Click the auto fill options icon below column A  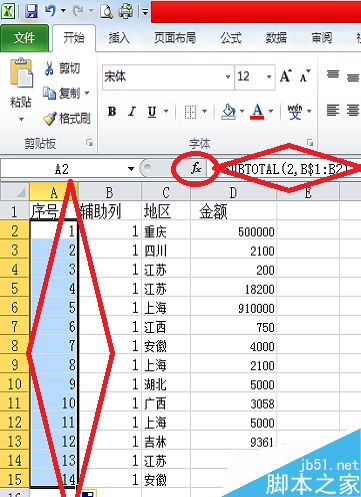[88, 493]
